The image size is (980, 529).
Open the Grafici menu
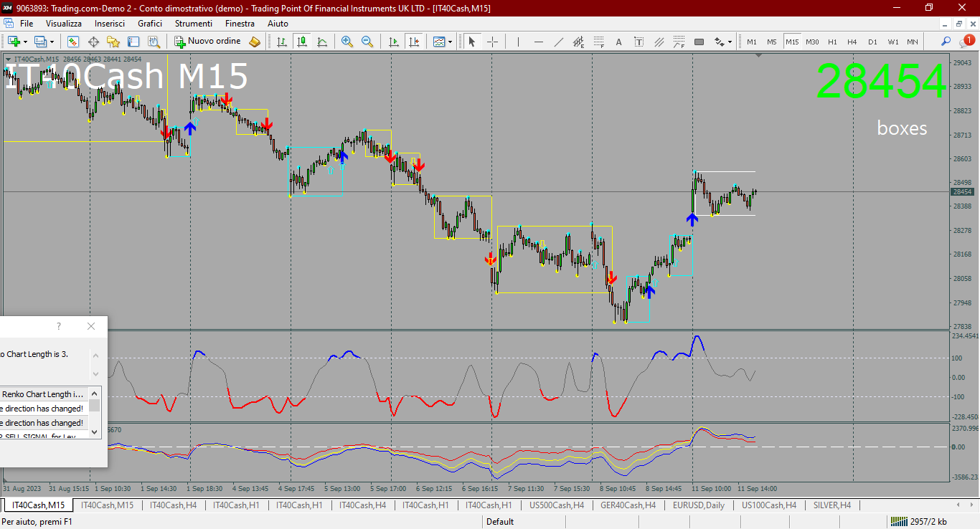150,24
